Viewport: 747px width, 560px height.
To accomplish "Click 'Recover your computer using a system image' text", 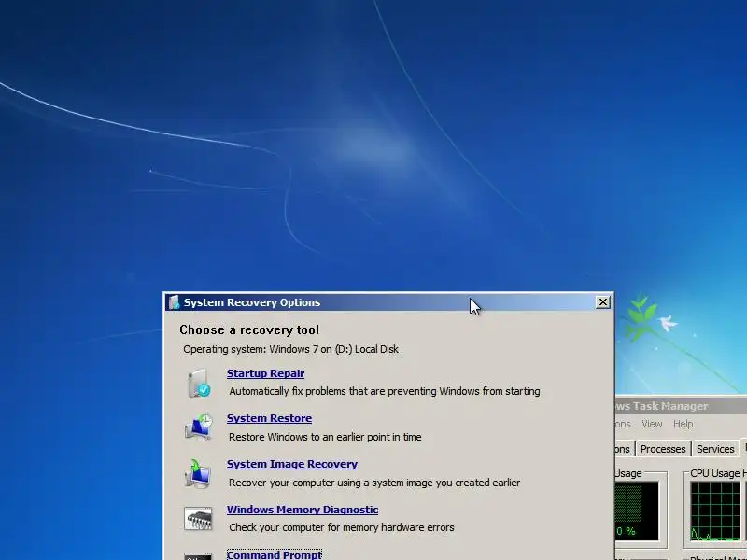I will pos(374,483).
